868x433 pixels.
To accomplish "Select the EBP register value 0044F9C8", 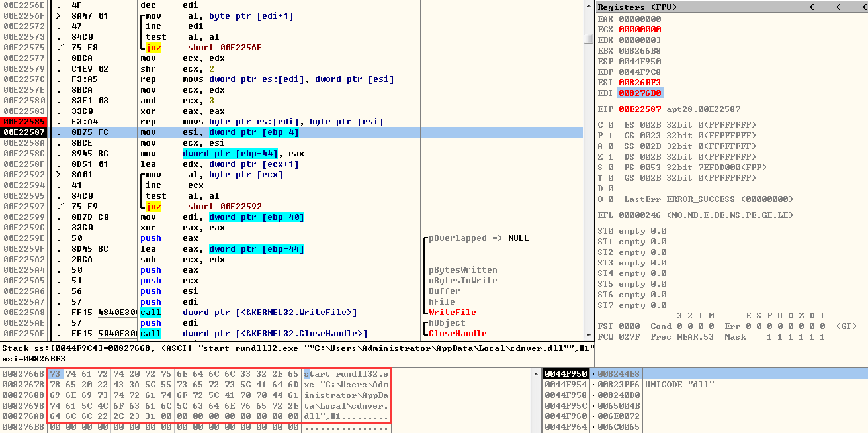I will (x=640, y=72).
